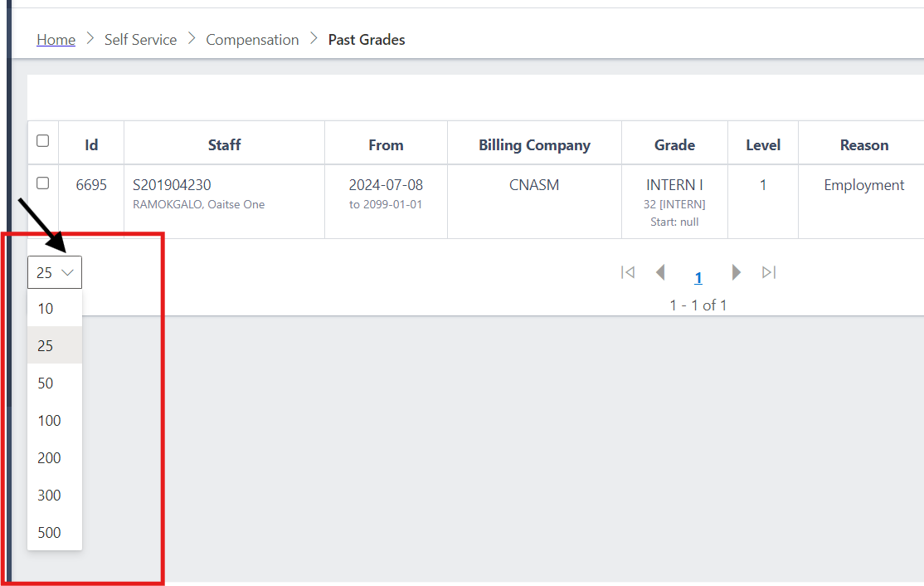This screenshot has width=924, height=586.
Task: Click page number 1 link
Action: (x=698, y=278)
